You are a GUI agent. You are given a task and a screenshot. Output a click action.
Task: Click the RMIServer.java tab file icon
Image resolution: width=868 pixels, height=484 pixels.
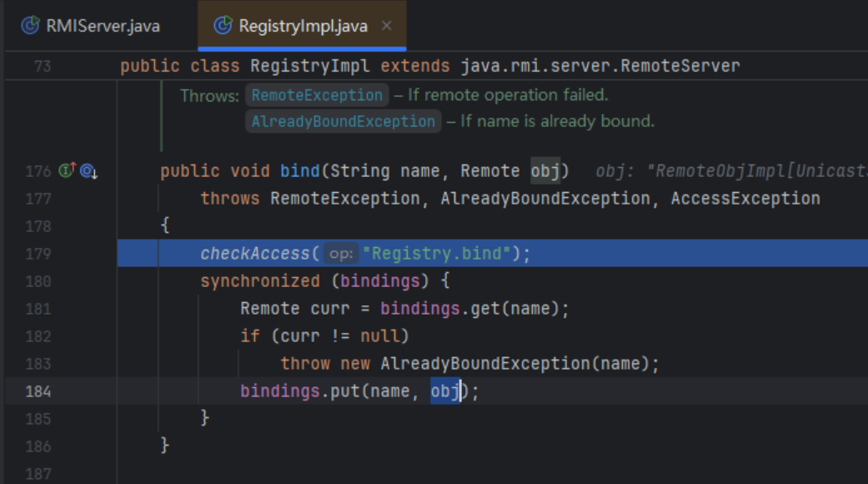30,26
